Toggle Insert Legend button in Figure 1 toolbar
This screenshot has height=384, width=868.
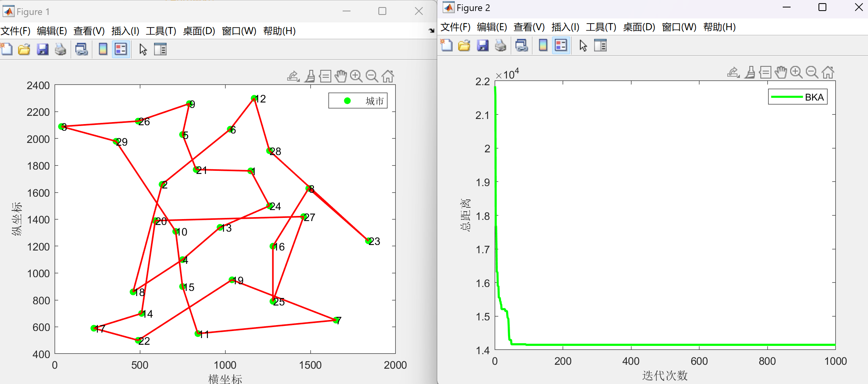[x=121, y=49]
